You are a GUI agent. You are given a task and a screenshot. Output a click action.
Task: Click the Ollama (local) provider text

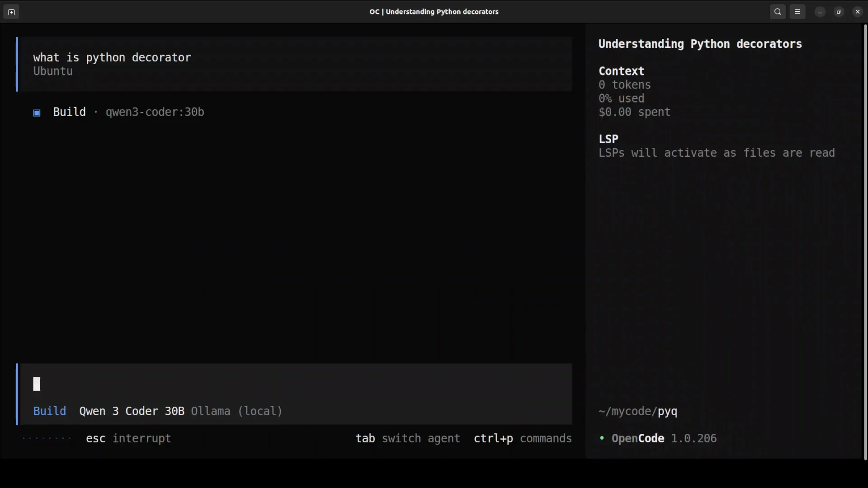[236, 411]
